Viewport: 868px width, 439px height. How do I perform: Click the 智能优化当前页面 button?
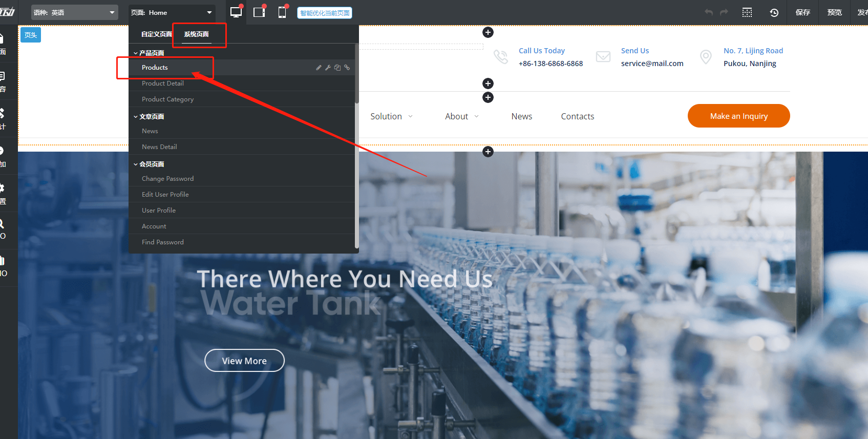click(325, 13)
